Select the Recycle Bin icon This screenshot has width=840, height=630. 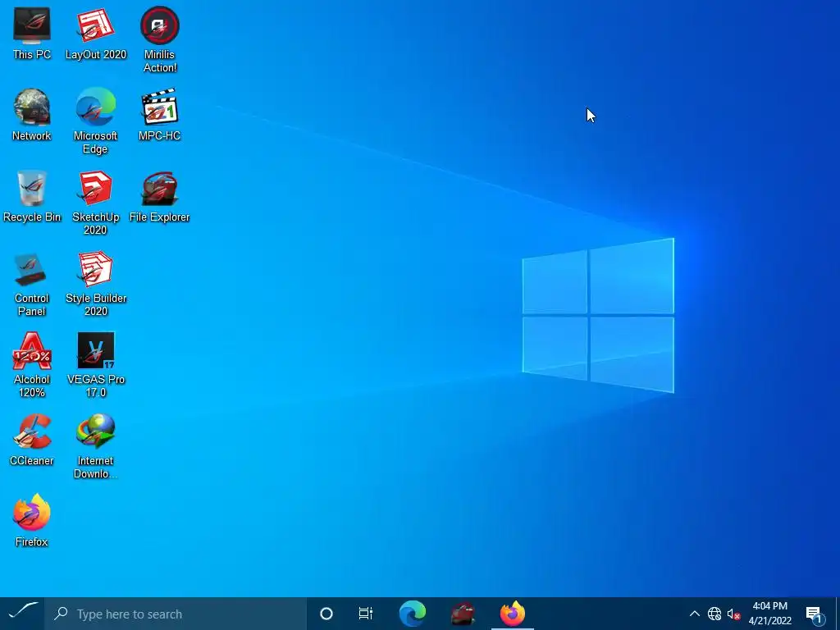[x=32, y=196]
